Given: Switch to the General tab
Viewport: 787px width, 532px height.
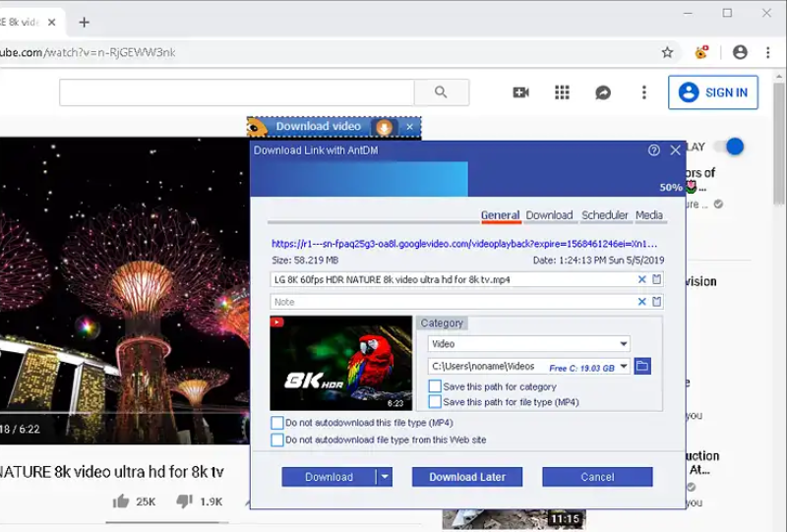Looking at the screenshot, I should 500,215.
